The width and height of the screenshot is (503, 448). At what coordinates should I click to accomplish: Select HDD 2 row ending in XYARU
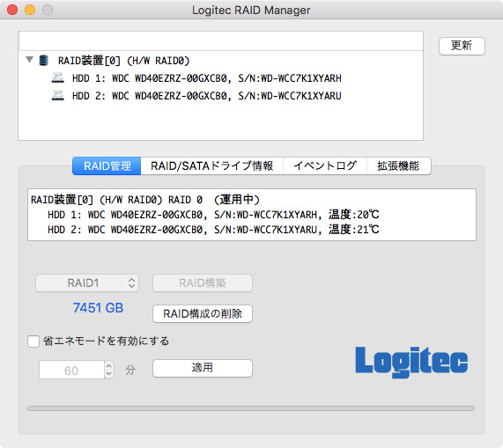(x=221, y=96)
